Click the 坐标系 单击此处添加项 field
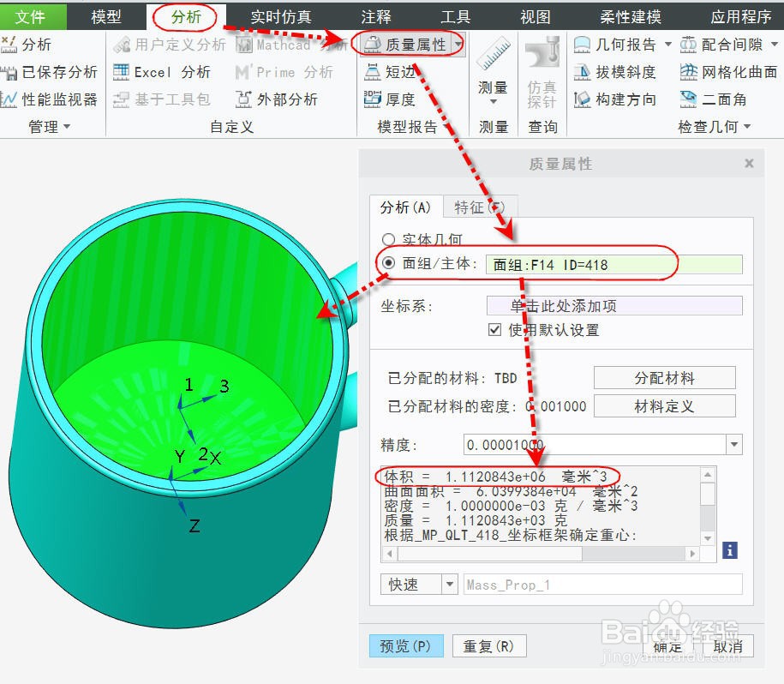The height and width of the screenshot is (684, 784). click(x=614, y=305)
